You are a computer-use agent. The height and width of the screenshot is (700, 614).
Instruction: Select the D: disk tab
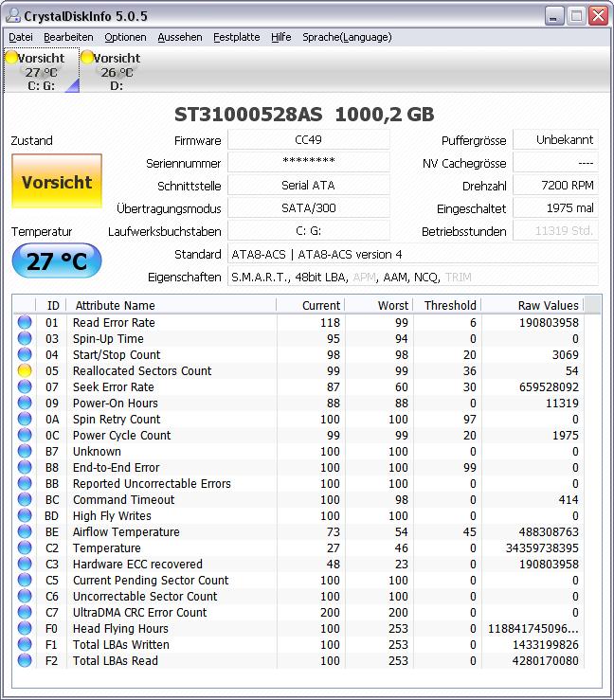117,70
